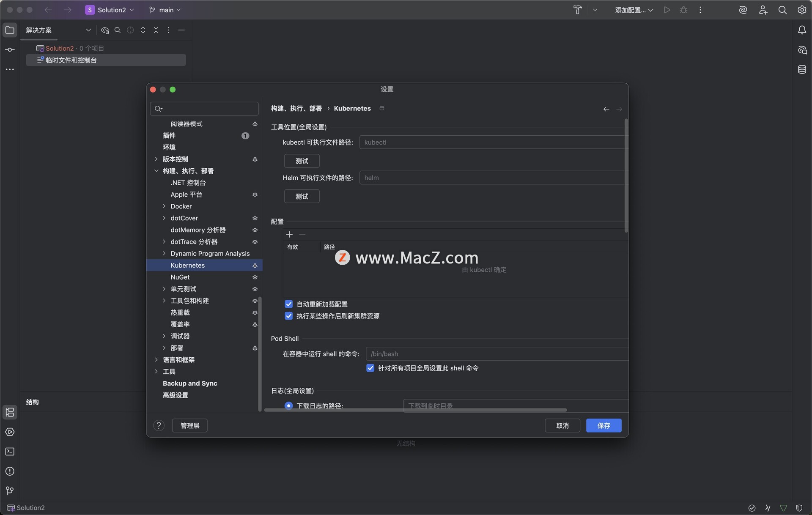The height and width of the screenshot is (515, 812).
Task: Hide the solution panel with minimize dash
Action: coord(181,30)
